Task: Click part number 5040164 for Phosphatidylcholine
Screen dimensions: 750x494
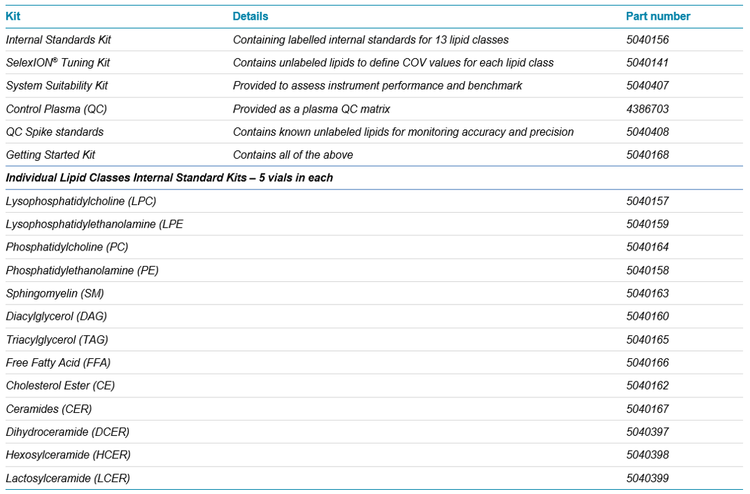Action: tap(647, 247)
